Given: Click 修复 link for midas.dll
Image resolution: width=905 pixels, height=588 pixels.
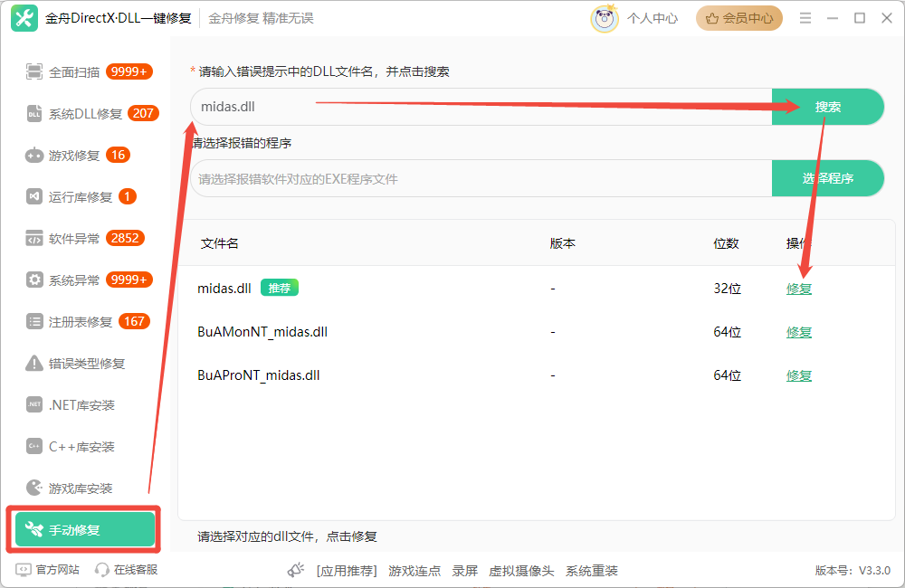Looking at the screenshot, I should pos(799,289).
